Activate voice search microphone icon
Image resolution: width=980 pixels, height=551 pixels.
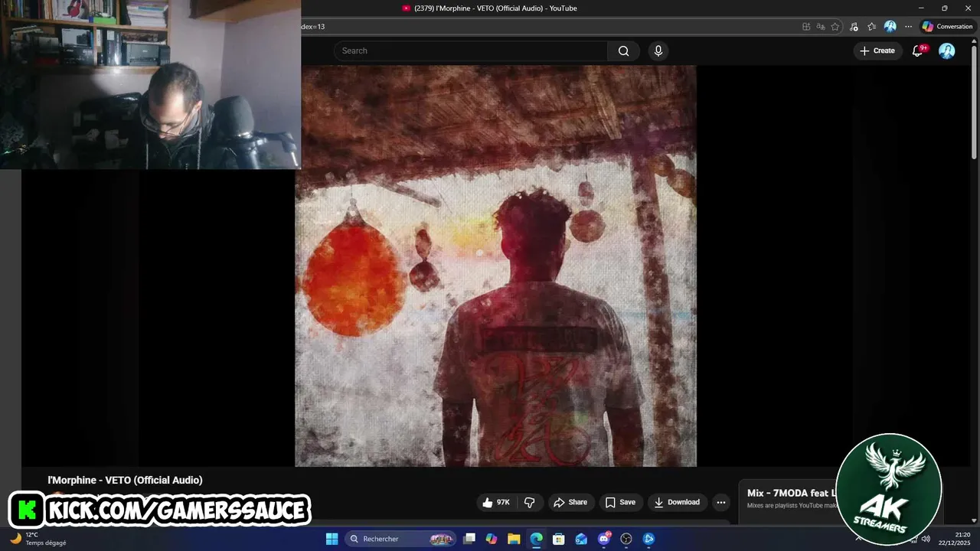pyautogui.click(x=658, y=51)
